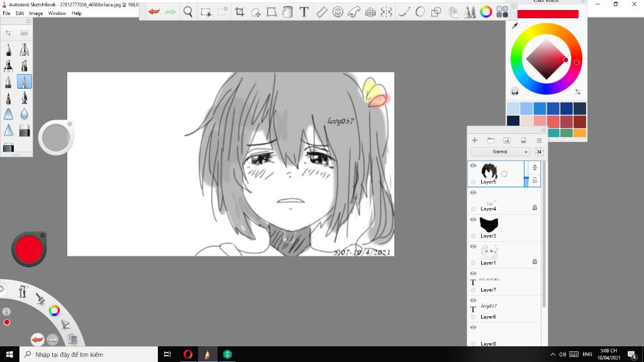Open the Window menu
644x362 pixels.
[x=57, y=13]
